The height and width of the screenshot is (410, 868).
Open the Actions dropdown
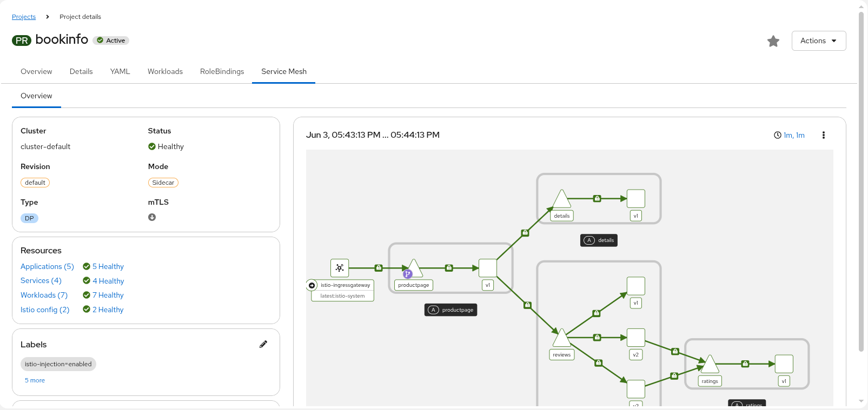click(819, 41)
